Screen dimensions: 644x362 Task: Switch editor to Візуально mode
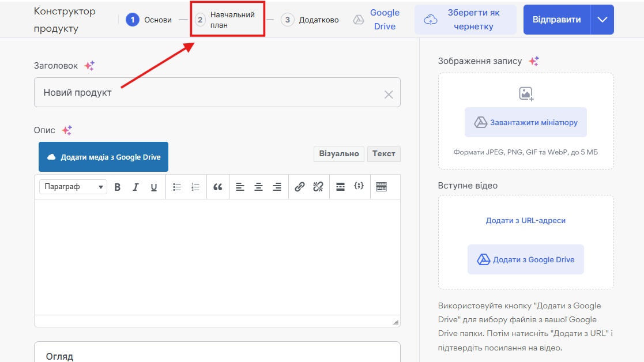click(339, 154)
